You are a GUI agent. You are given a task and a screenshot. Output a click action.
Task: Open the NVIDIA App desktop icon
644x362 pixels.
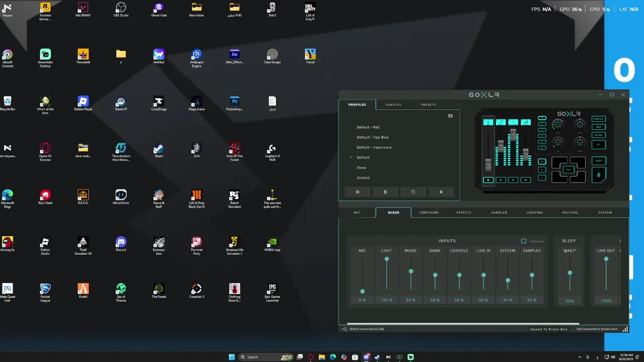point(272,244)
